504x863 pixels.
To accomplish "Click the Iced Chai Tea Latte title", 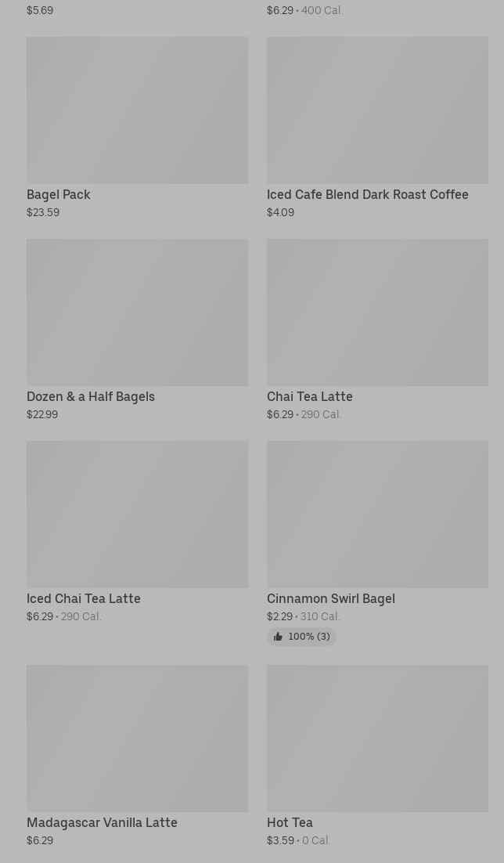I will [x=84, y=599].
